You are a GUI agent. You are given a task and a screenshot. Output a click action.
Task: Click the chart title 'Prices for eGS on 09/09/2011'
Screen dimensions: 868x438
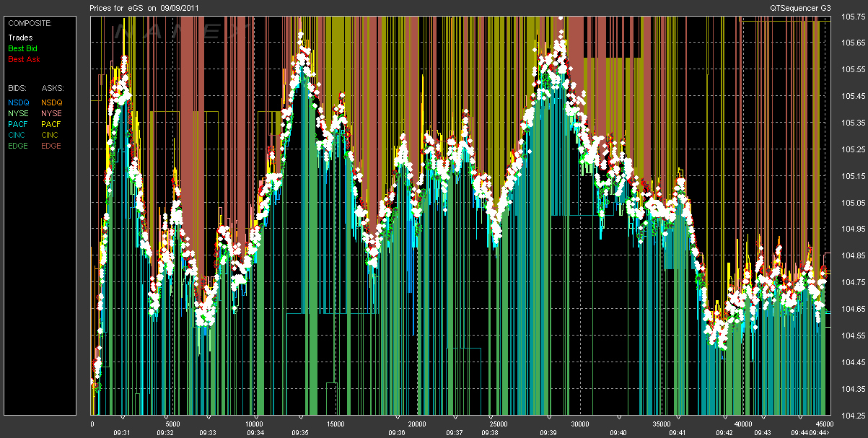click(145, 7)
